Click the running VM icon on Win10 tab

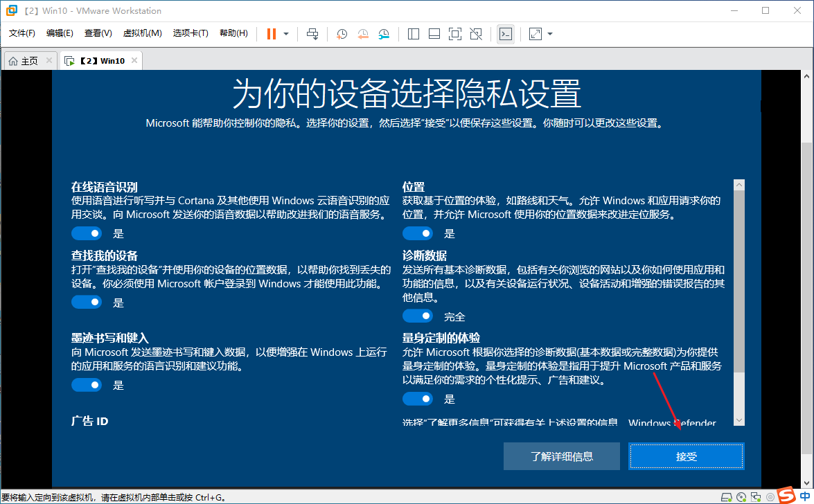point(69,61)
